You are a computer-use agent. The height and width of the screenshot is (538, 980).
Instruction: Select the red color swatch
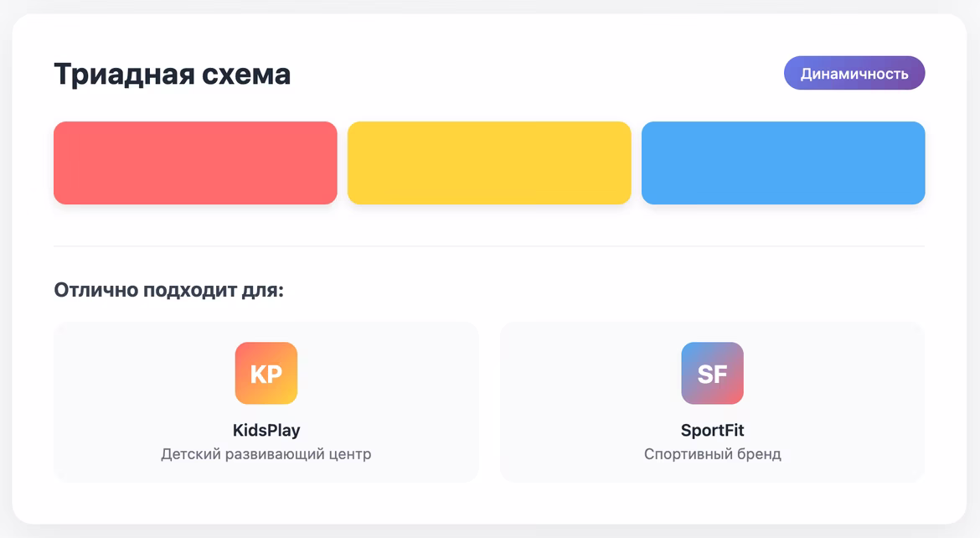point(195,163)
